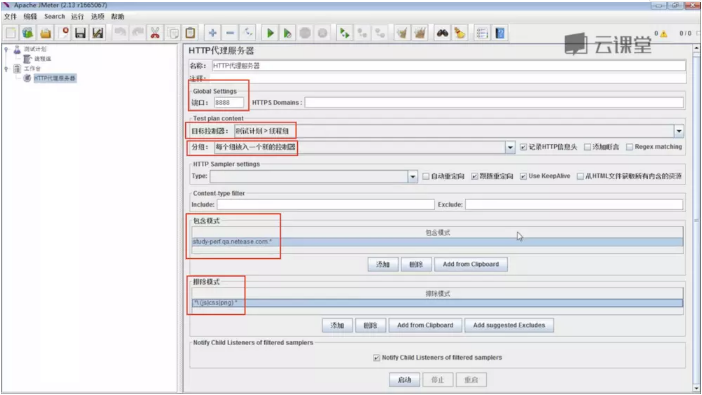Click the 名称 name input field

click(449, 66)
